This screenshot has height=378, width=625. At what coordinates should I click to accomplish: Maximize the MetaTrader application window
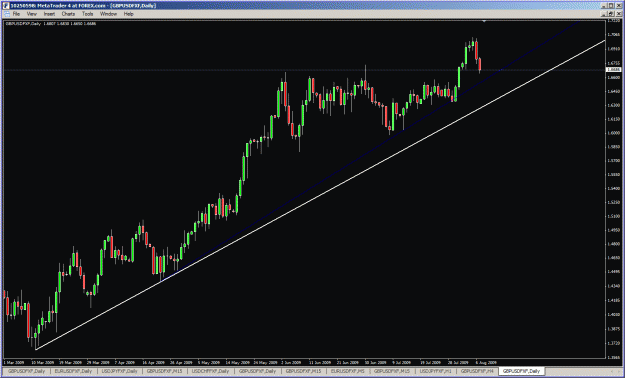point(612,6)
